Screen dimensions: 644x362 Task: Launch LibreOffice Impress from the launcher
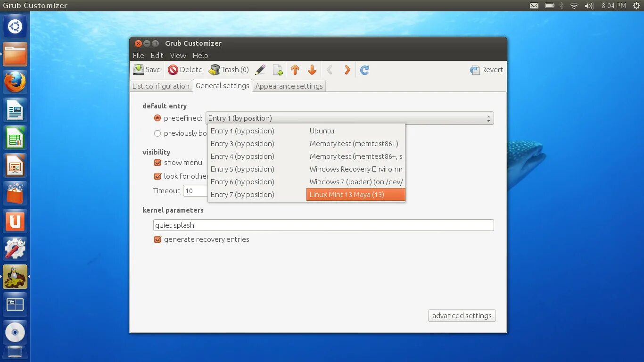point(15,166)
